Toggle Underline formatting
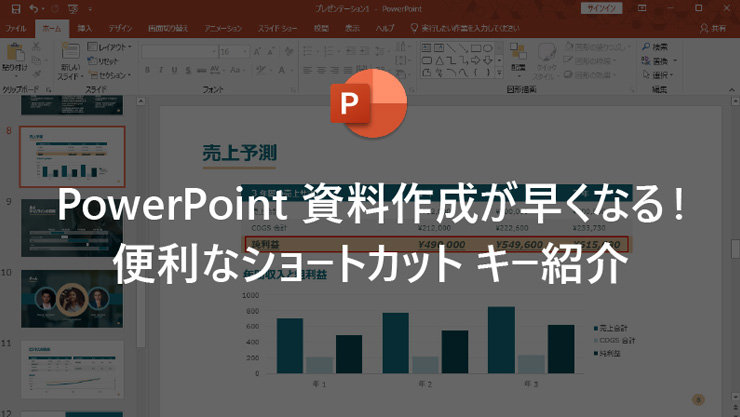740x417 pixels. 175,70
